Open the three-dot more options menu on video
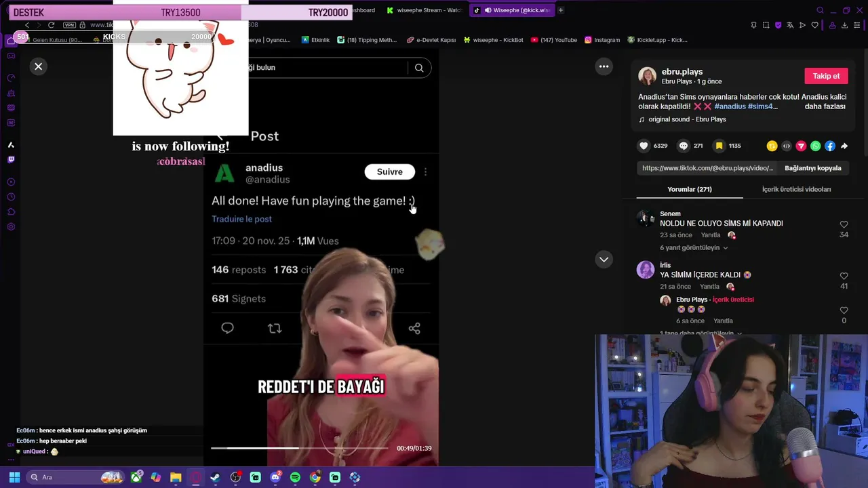Image resolution: width=868 pixels, height=488 pixels. click(x=604, y=66)
